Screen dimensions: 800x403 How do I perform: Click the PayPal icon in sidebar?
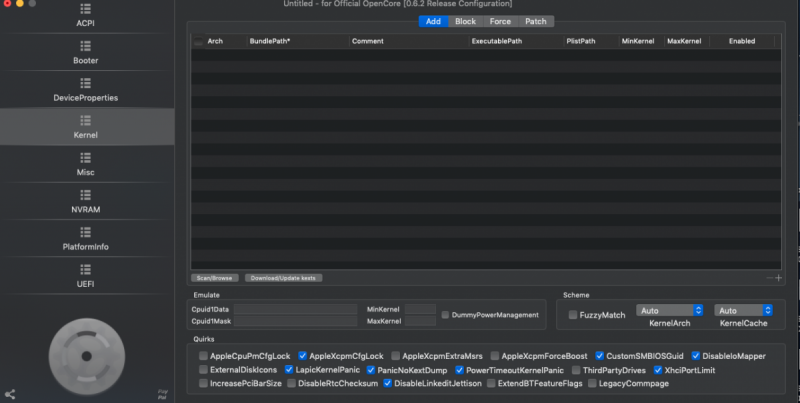click(162, 394)
